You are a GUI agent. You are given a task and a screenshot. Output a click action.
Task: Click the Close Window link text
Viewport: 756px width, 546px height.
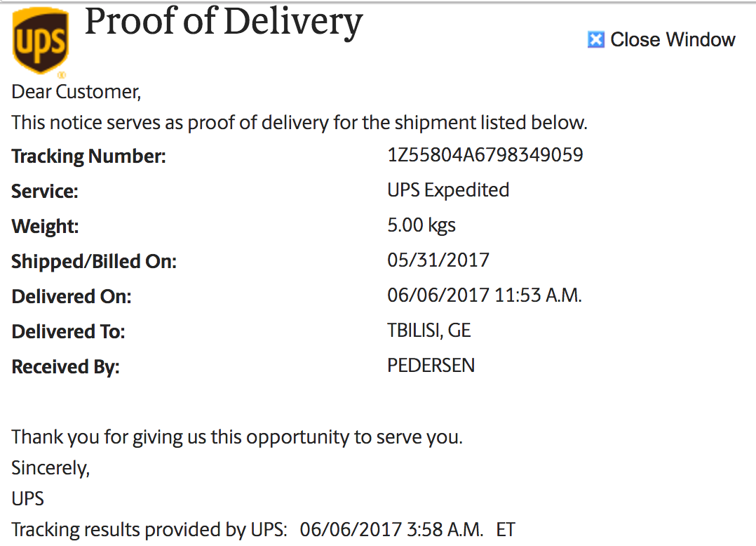click(x=673, y=40)
